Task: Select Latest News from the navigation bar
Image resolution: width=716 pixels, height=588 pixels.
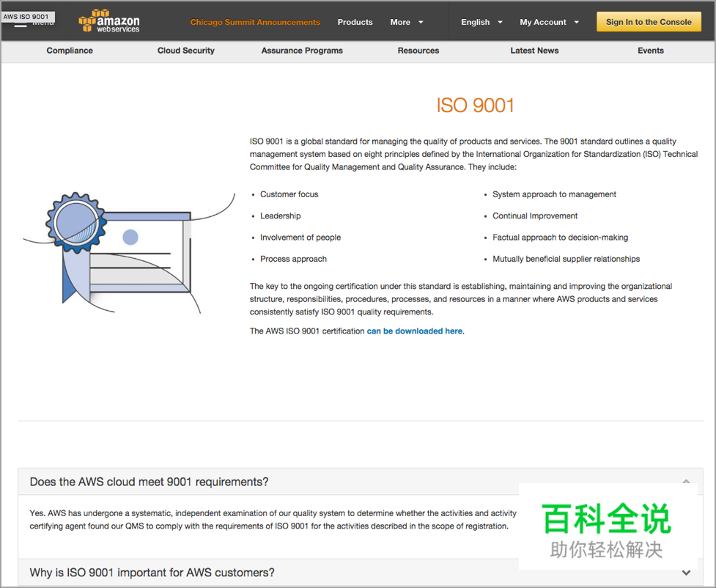Action: point(534,51)
